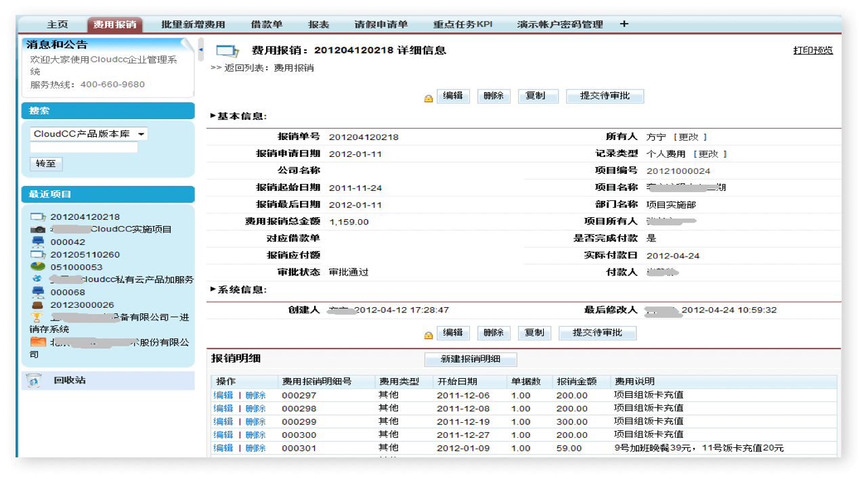Edit detail row 000297
868x479 pixels.
[x=223, y=395]
